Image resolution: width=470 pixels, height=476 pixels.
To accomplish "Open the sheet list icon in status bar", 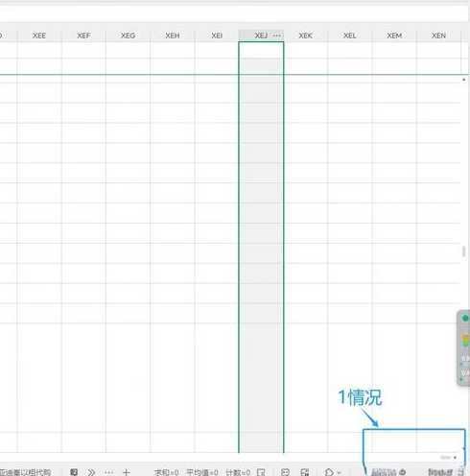I will [x=74, y=472].
